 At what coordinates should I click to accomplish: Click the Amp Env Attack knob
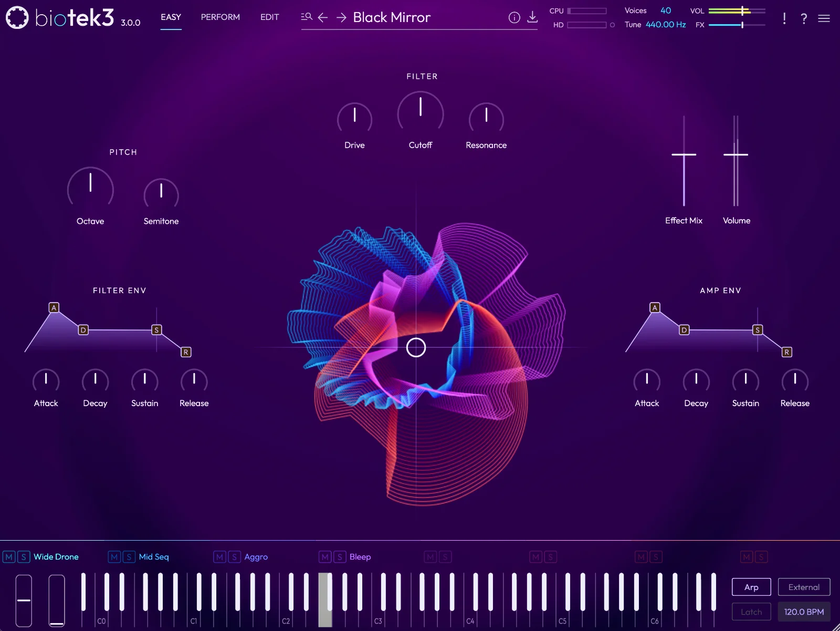(x=647, y=381)
